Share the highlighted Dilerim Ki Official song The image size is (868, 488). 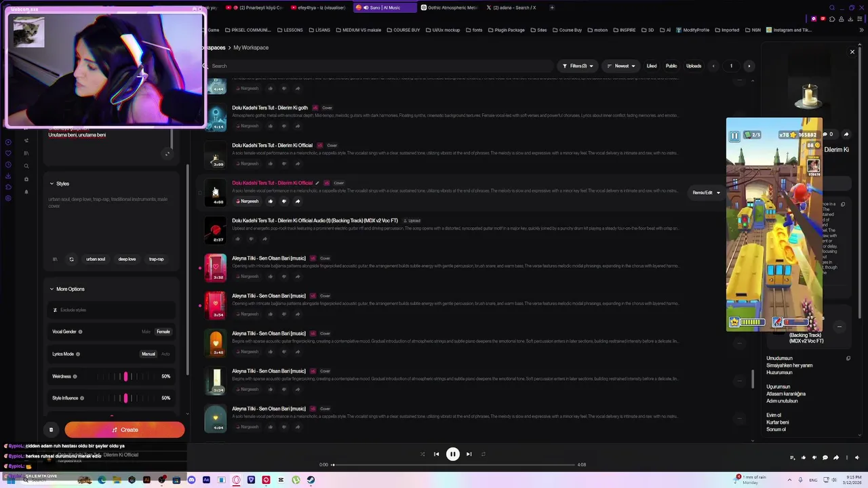pyautogui.click(x=297, y=201)
